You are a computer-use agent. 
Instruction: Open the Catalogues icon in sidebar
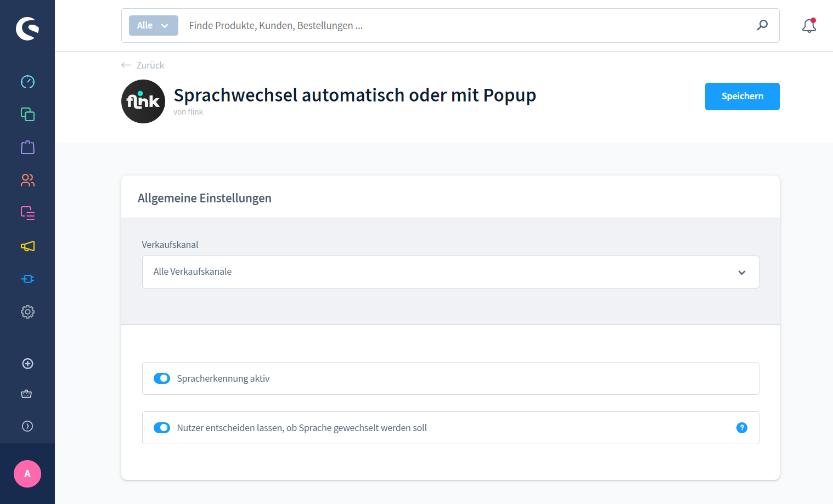click(27, 114)
